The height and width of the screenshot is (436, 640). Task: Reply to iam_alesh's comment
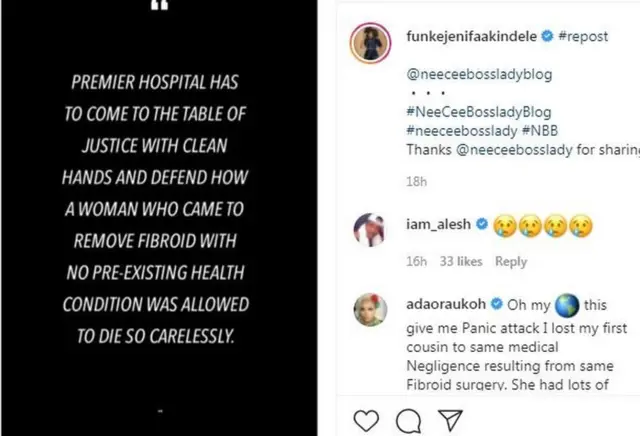511,261
